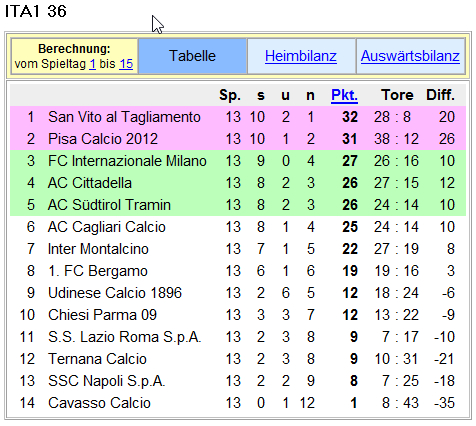Click AC Südtirol Tramin team entry
Image resolution: width=476 pixels, height=426 pixels.
coord(109,205)
